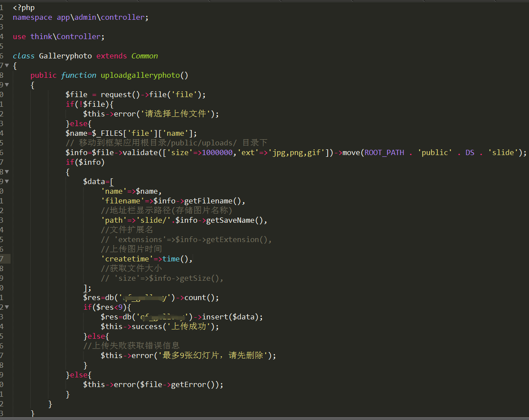Screen dimensions: 529x420
Task: Click the Common parent class name
Action: coord(145,56)
